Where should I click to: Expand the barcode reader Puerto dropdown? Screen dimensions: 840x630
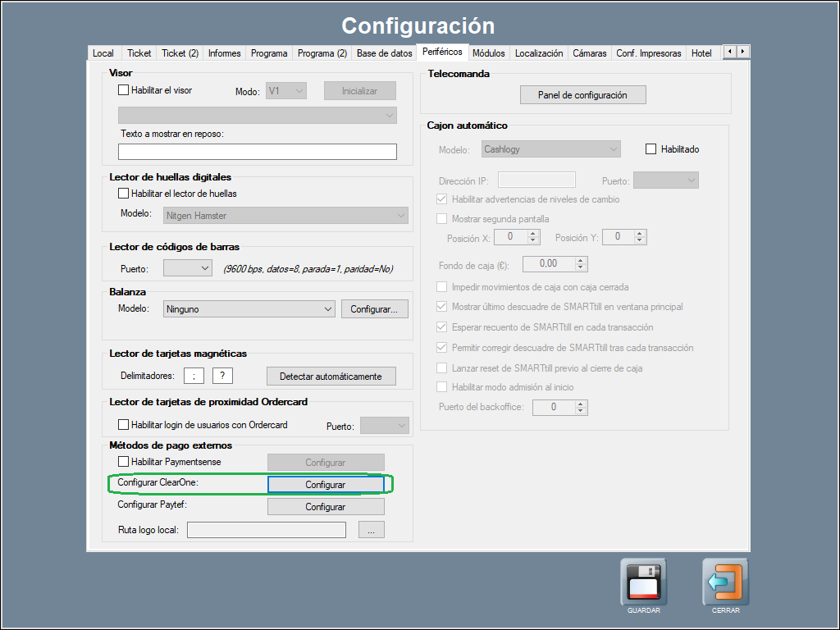click(188, 268)
